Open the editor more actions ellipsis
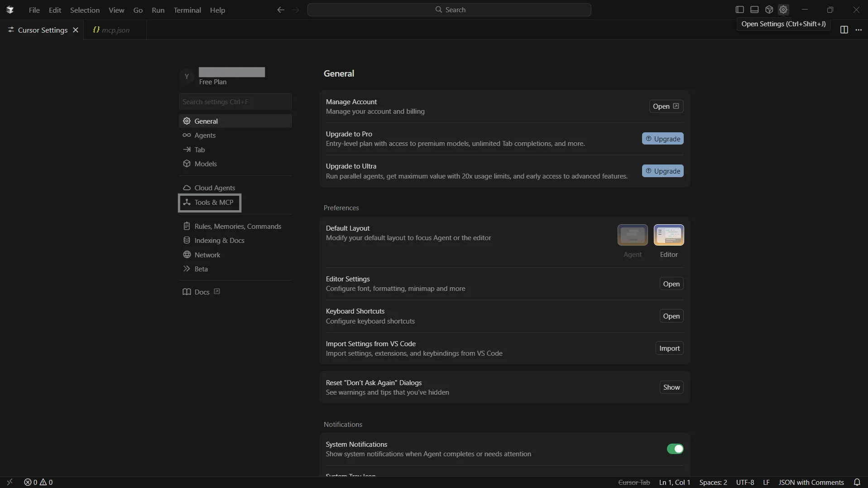The height and width of the screenshot is (488, 868). [x=858, y=30]
